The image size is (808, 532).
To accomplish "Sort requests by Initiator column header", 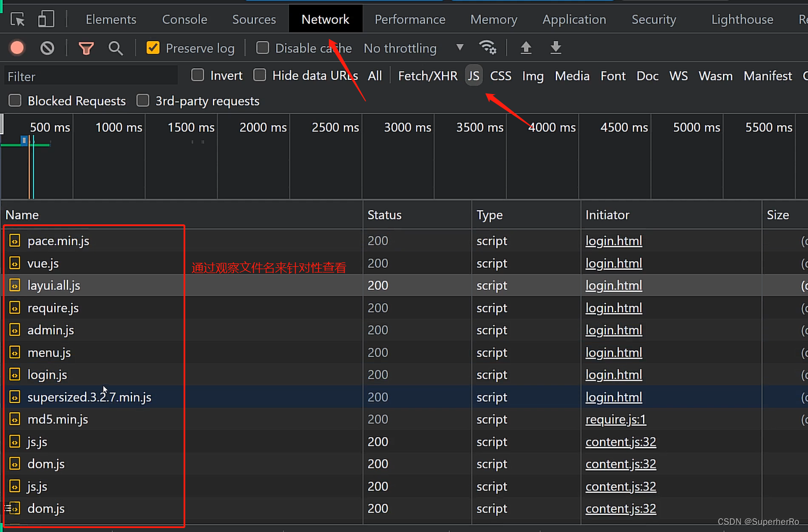I will click(x=671, y=215).
